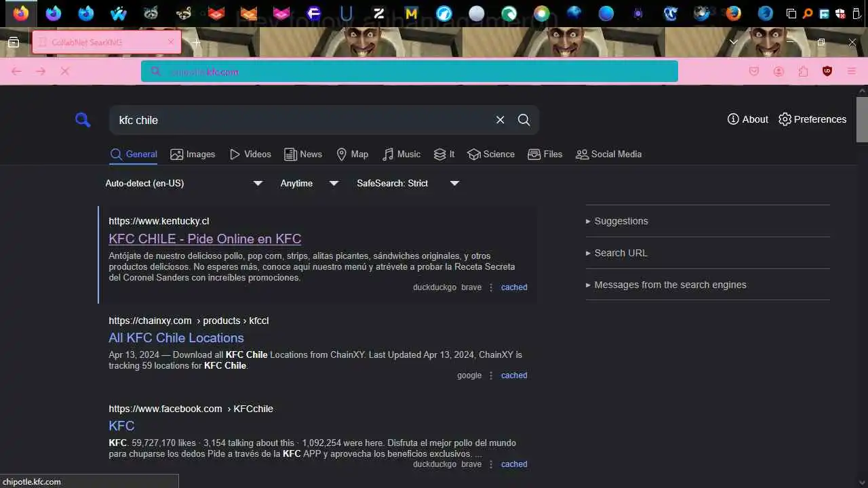Image resolution: width=868 pixels, height=488 pixels.
Task: Switch to the Social Media category tab
Action: (x=608, y=155)
